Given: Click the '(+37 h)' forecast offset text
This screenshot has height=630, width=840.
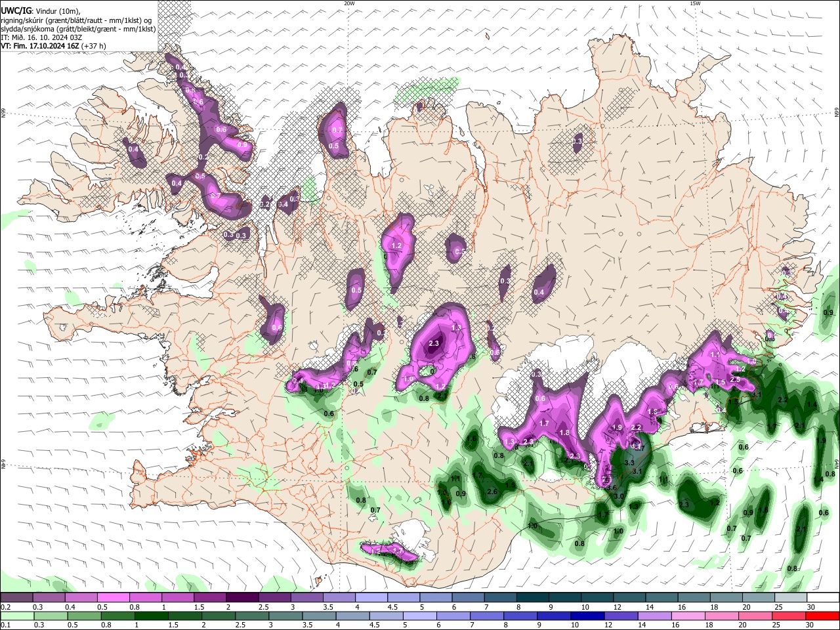Looking at the screenshot, I should tap(94, 47).
